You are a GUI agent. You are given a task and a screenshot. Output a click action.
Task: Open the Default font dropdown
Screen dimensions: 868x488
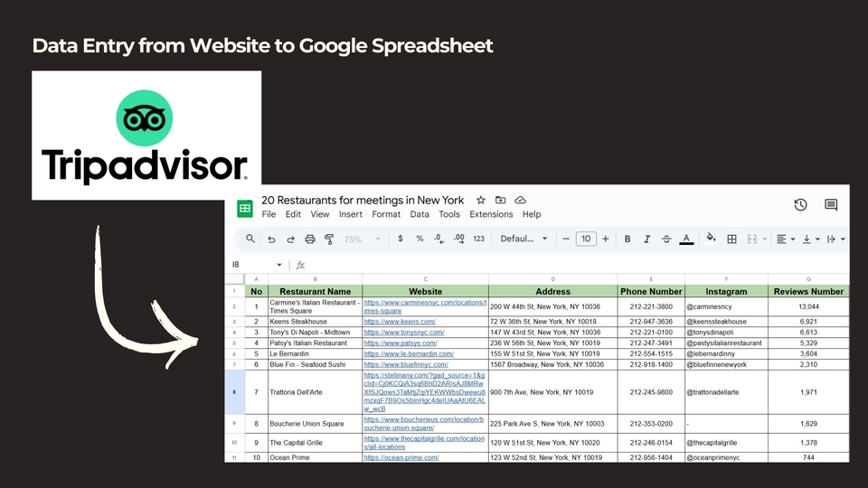pyautogui.click(x=524, y=239)
